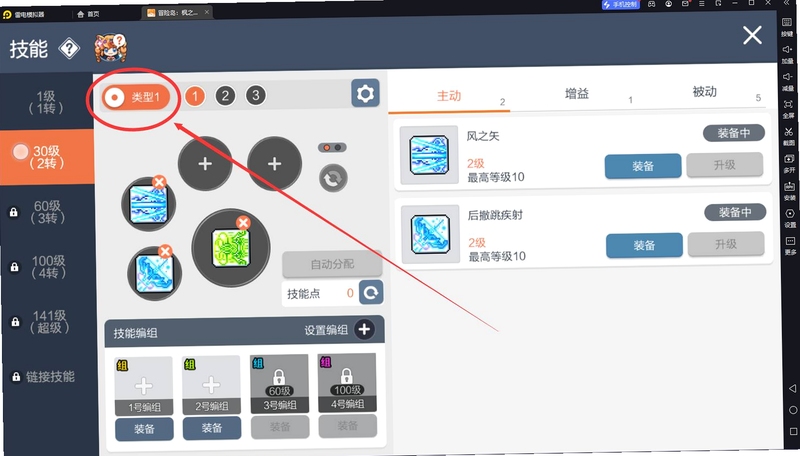Viewport: 800px width, 456px height.
Task: Switch to the 主动 skills tab
Action: click(449, 95)
